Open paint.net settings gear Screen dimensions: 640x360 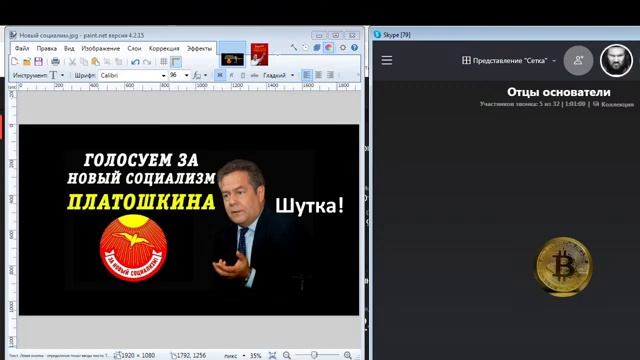(x=343, y=47)
